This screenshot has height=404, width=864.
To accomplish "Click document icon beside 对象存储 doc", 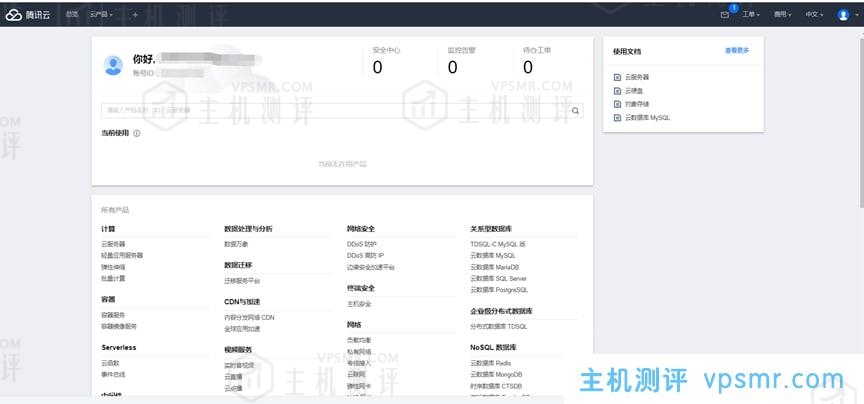I will (x=617, y=104).
